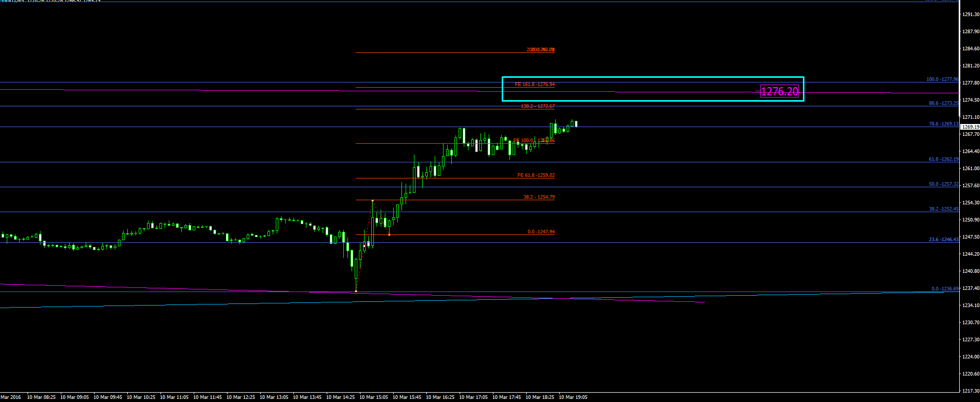Click 1284.60 on the price scale
The height and width of the screenshot is (402, 980).
(971, 49)
